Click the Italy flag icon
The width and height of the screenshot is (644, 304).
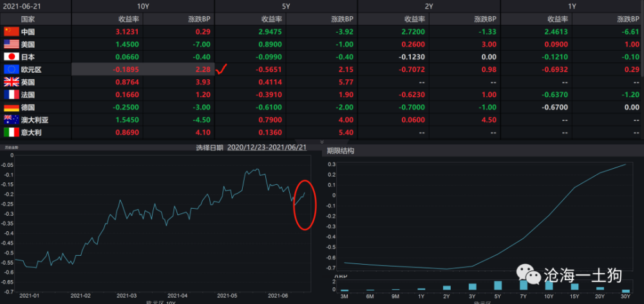click(12, 133)
